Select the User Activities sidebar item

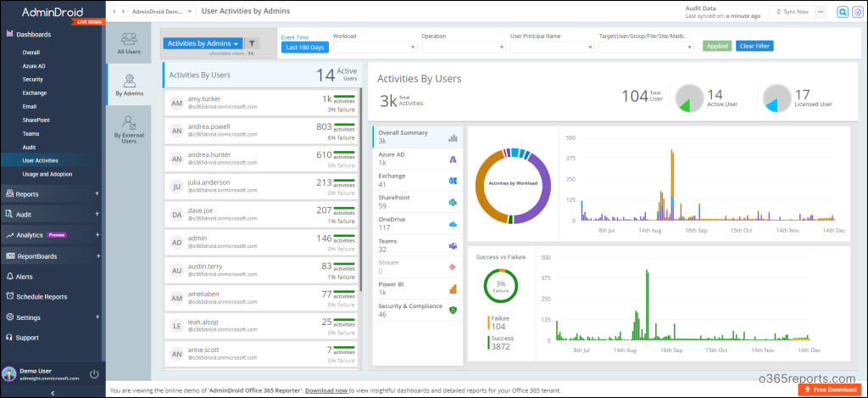[51, 160]
